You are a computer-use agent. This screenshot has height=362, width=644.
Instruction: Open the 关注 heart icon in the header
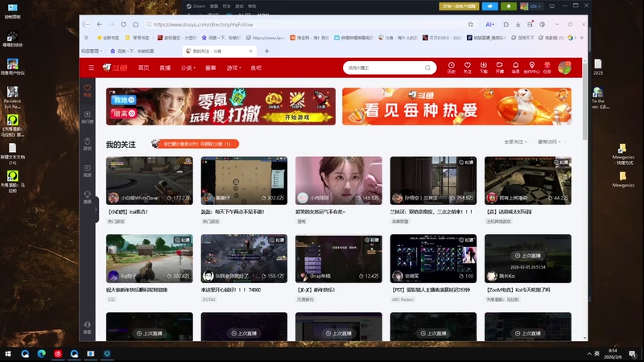[x=468, y=68]
